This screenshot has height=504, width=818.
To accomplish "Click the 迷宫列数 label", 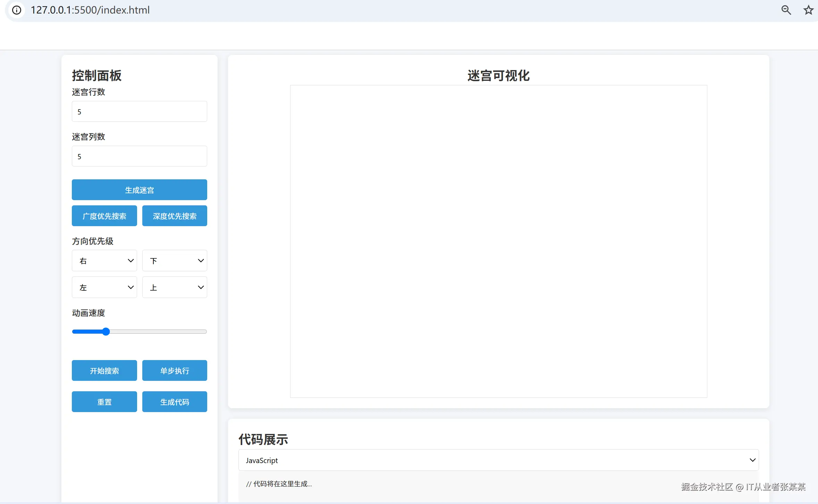I will click(88, 137).
